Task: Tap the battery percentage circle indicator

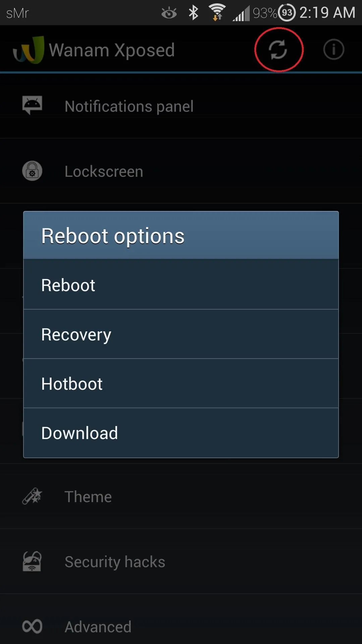Action: pyautogui.click(x=287, y=13)
